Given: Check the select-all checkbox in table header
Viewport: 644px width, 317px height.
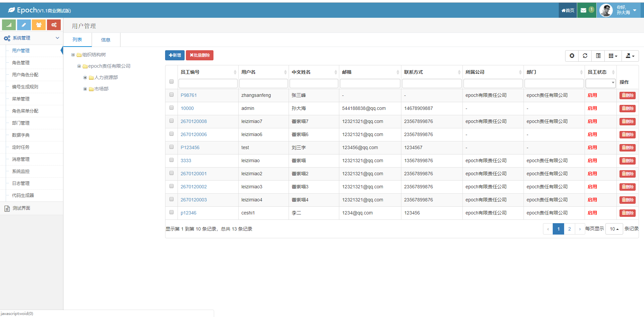Looking at the screenshot, I should (x=171, y=81).
